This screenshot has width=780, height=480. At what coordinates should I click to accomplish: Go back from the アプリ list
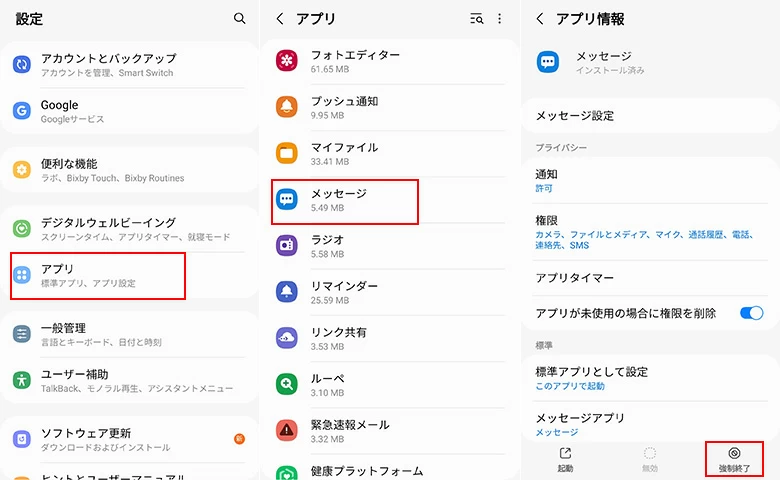pyautogui.click(x=280, y=19)
